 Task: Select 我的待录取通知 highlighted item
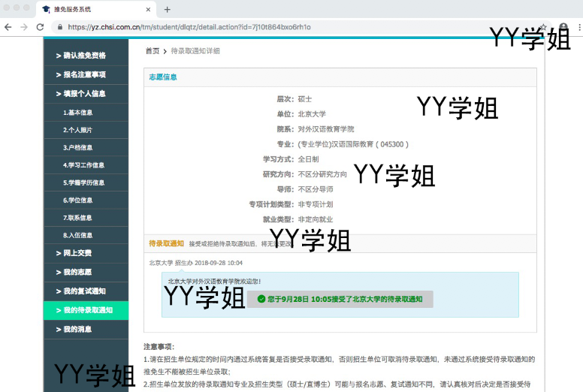tap(86, 310)
